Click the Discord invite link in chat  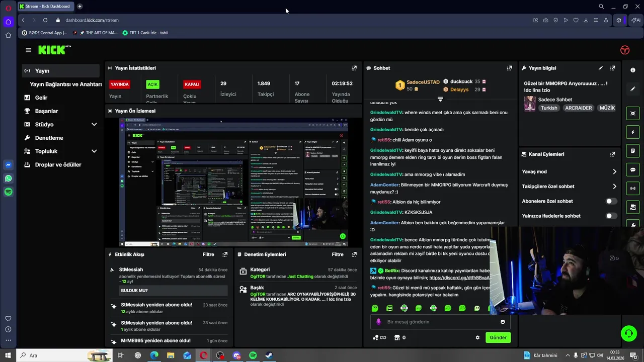pyautogui.click(x=459, y=278)
